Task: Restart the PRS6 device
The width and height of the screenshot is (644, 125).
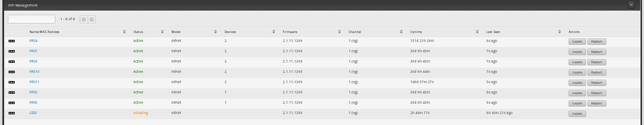Action: tap(596, 103)
